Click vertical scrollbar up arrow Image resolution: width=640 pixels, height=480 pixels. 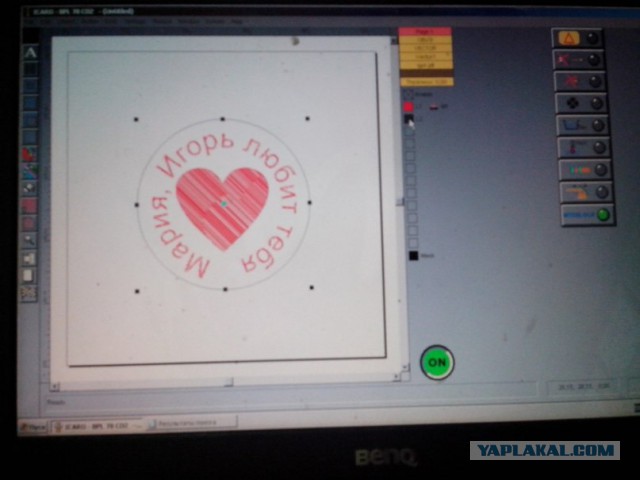point(393,40)
